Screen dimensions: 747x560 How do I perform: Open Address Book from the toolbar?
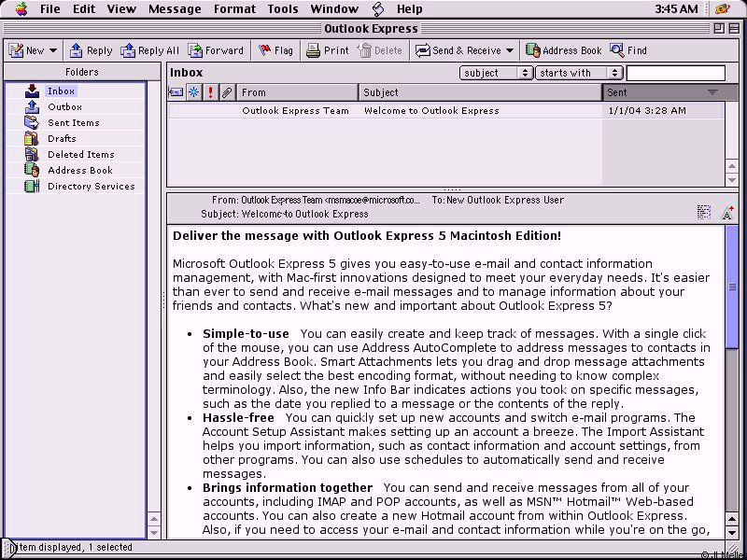563,50
